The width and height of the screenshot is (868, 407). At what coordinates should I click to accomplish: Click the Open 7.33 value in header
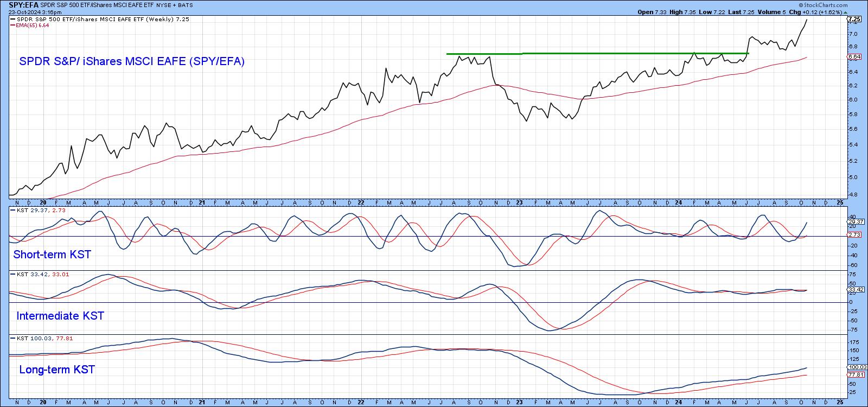coord(652,12)
